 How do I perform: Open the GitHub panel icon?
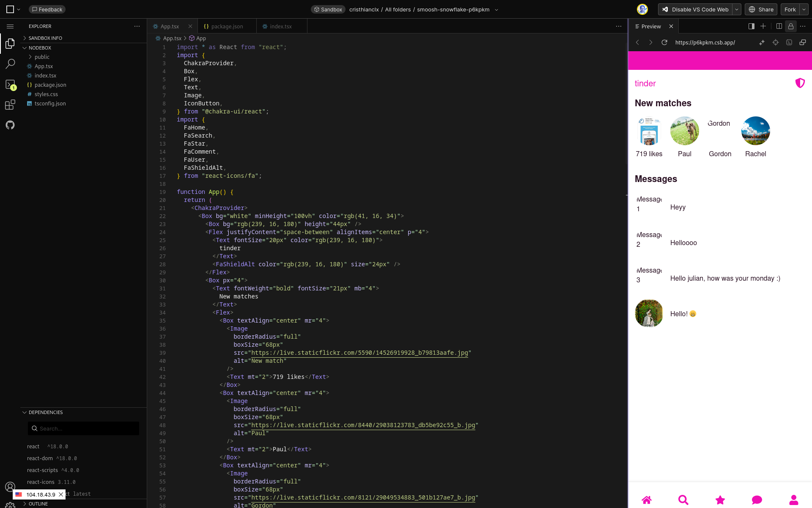click(x=10, y=125)
